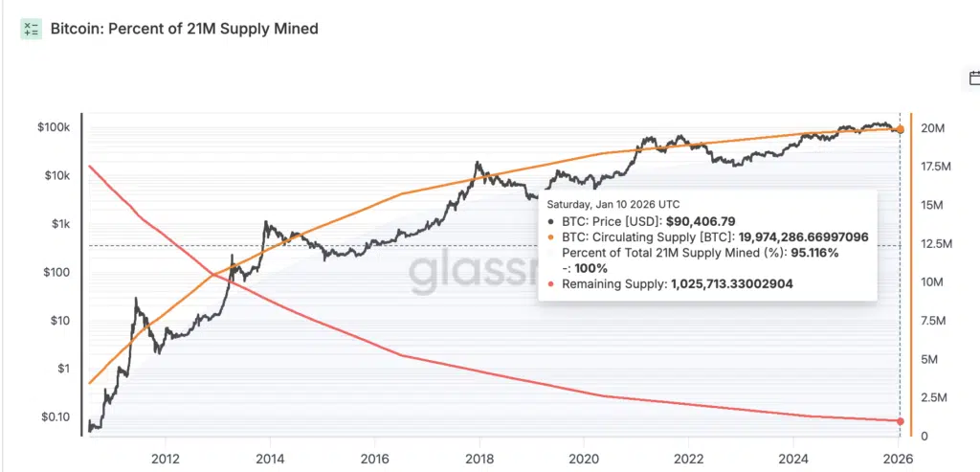Select the 2022 label on the time axis
980x472 pixels.
point(689,456)
